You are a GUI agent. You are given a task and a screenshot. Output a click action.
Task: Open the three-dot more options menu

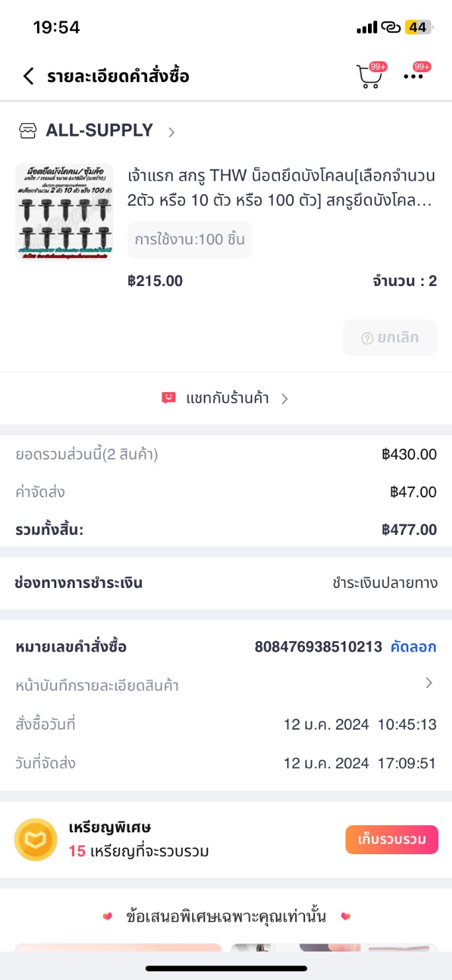point(414,76)
